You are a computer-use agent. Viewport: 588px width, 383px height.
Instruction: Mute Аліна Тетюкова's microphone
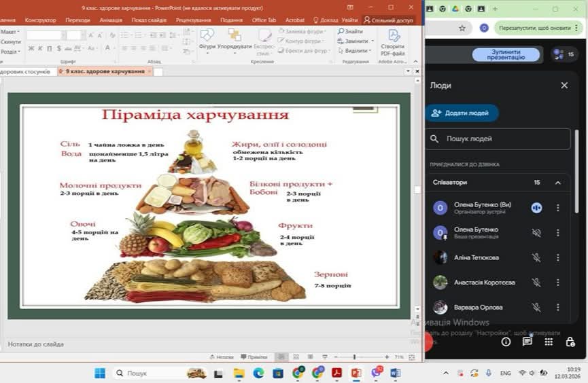click(536, 257)
